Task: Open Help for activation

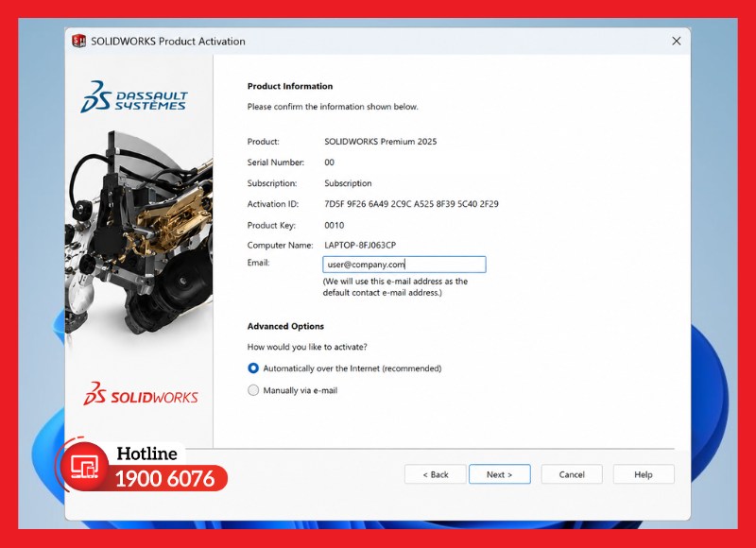Action: 644,474
